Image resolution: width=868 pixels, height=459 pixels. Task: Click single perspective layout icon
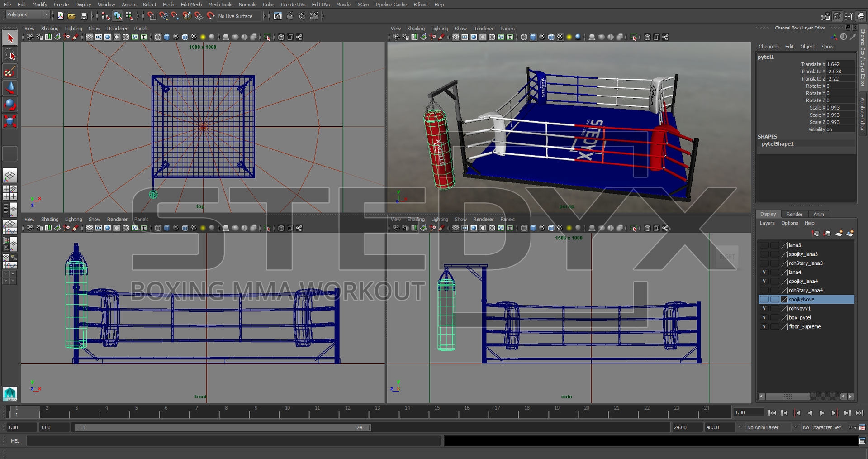(10, 176)
